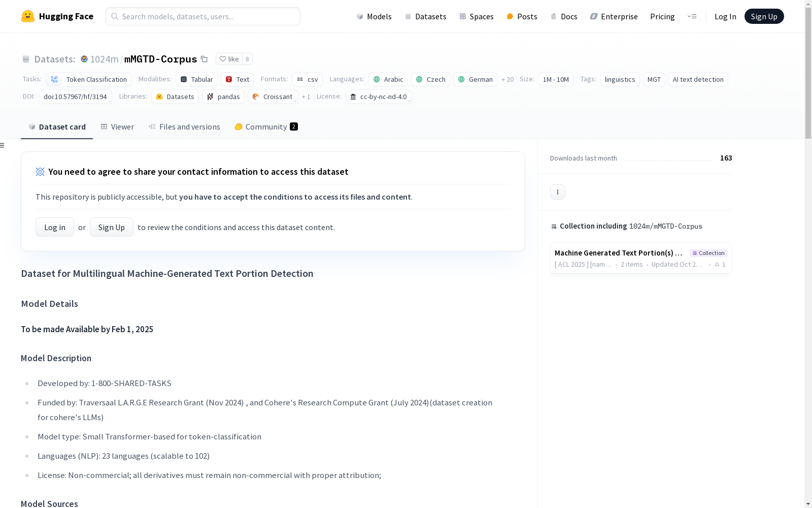This screenshot has height=508, width=812.
Task: Open the Machine Generated Text Portion(s) collection card
Action: (641, 258)
